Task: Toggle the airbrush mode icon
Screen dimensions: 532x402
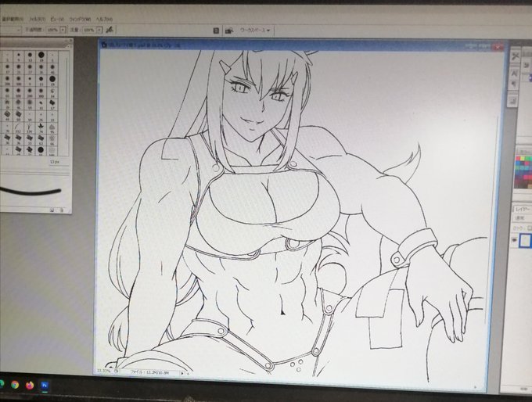Action: 109,30
